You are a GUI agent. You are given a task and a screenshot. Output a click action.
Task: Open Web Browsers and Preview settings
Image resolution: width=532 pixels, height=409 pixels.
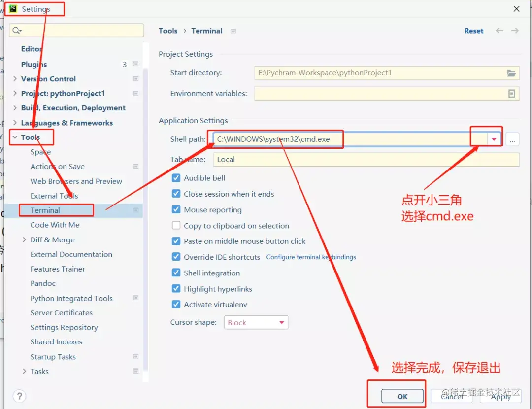[x=76, y=181]
